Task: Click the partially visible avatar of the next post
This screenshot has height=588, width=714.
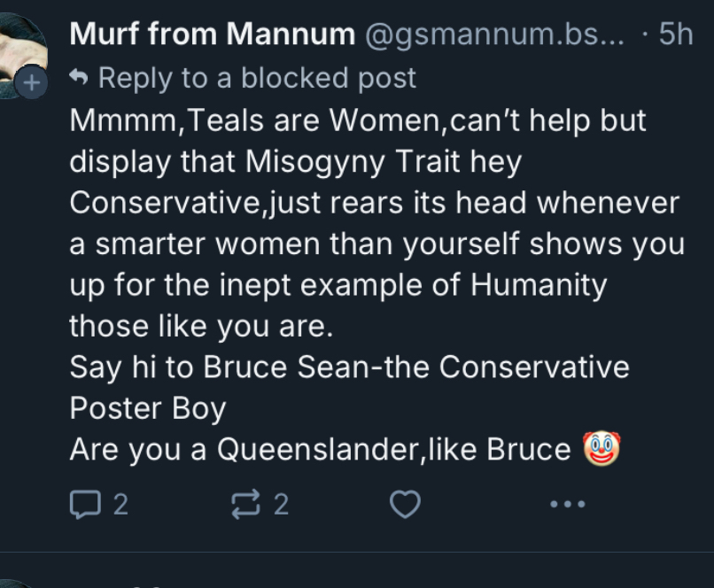Action: 19,581
